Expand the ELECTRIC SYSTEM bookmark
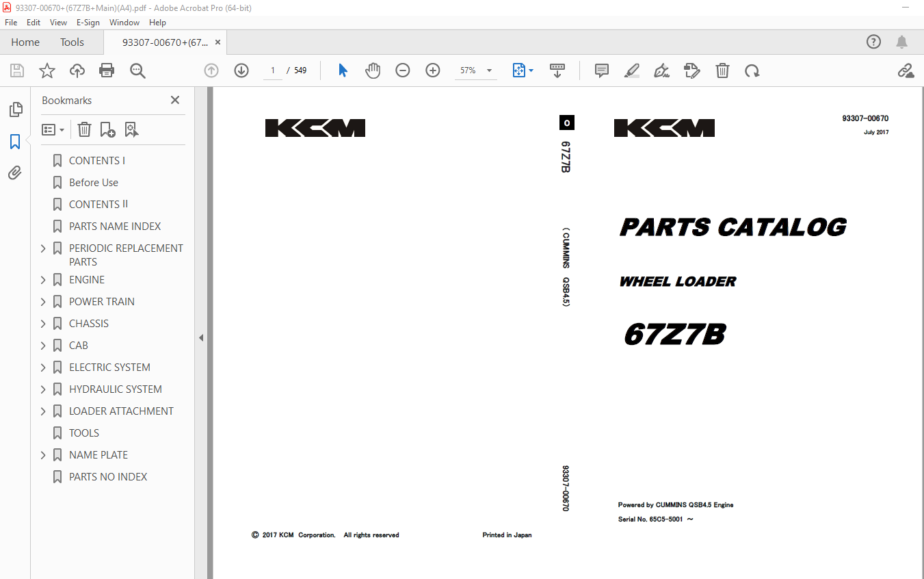Image resolution: width=924 pixels, height=579 pixels. coord(44,368)
